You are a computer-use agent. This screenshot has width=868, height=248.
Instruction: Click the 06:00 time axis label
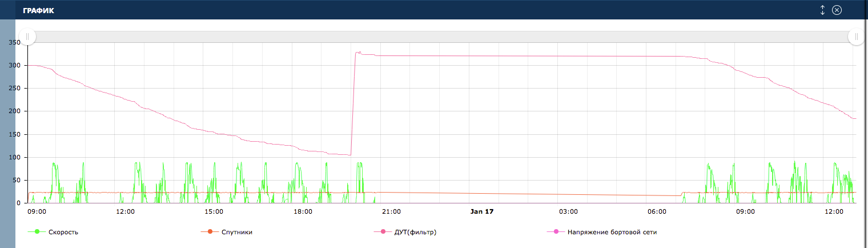click(657, 212)
